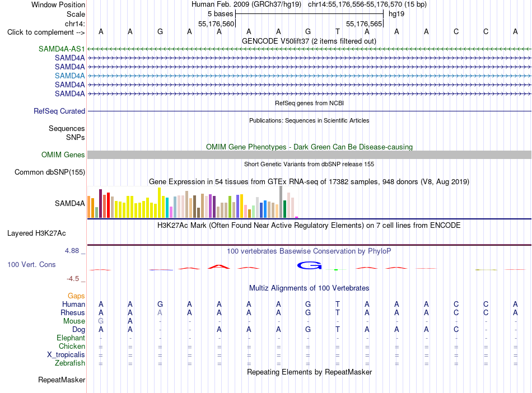
Task: Click Publications: Sequences in Scientific Articles title
Action: coord(309,120)
